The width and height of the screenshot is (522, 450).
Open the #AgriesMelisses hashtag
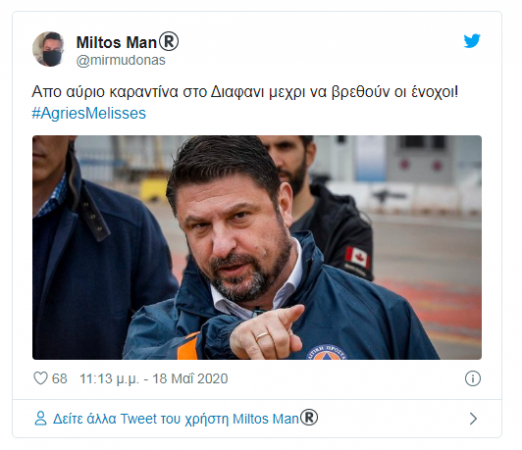click(x=89, y=113)
